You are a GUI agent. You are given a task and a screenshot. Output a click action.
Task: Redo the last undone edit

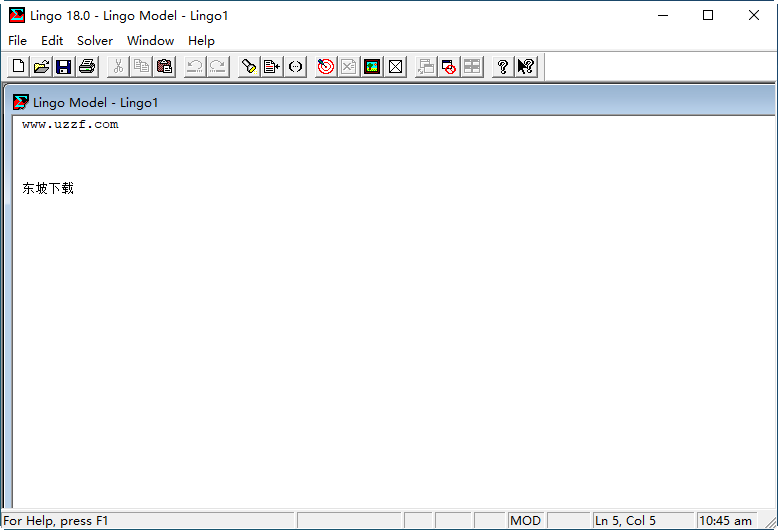218,66
